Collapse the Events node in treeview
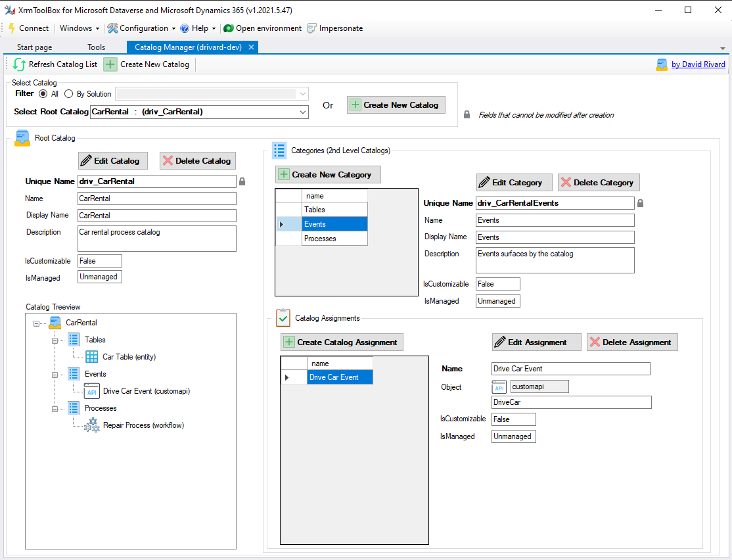The width and height of the screenshot is (732, 560). tap(55, 374)
